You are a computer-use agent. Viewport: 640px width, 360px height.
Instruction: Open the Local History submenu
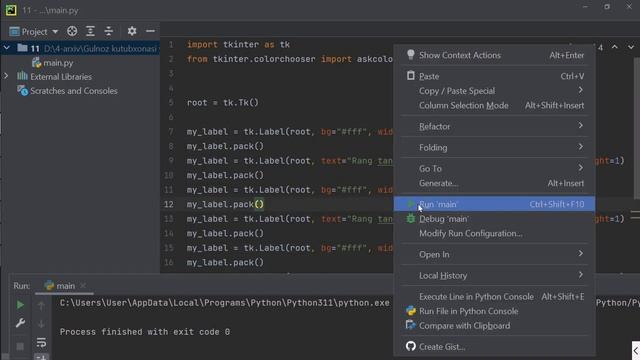click(494, 276)
